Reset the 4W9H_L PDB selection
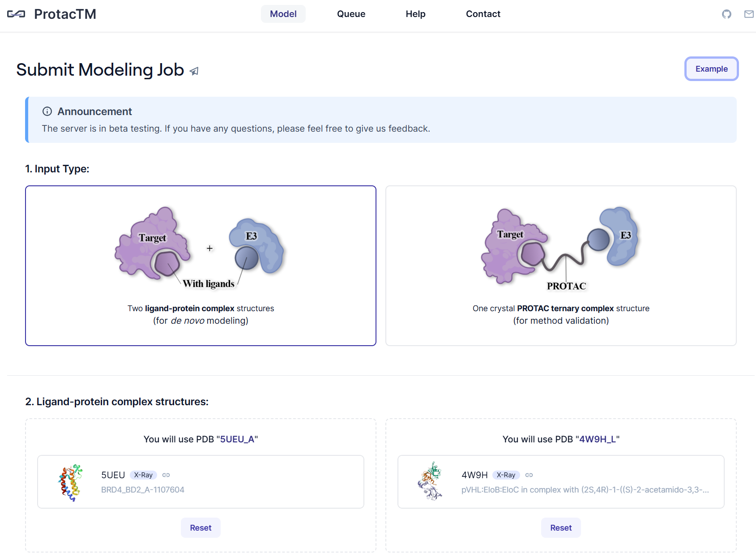This screenshot has width=756, height=557. (x=561, y=528)
